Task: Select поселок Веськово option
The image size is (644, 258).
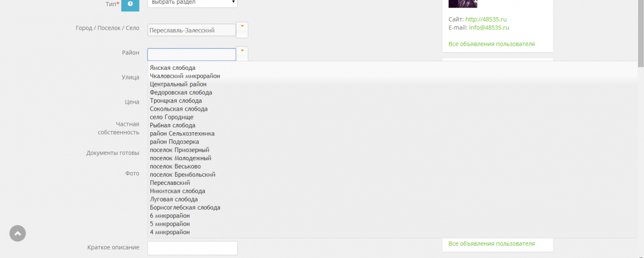Action: pos(175,167)
